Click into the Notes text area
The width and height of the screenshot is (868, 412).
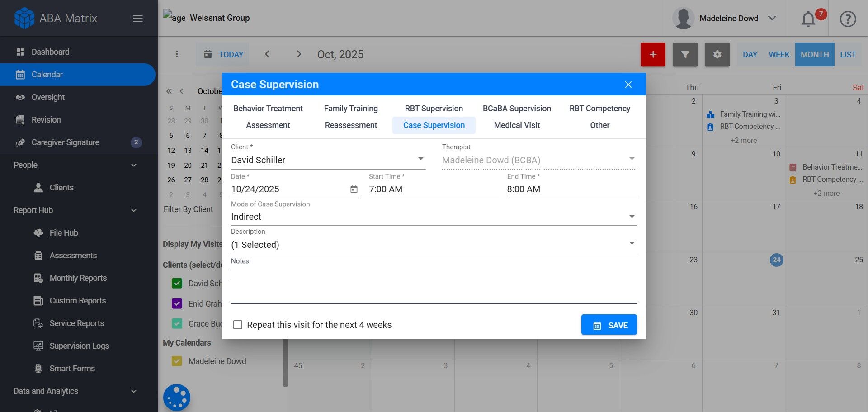tap(434, 284)
